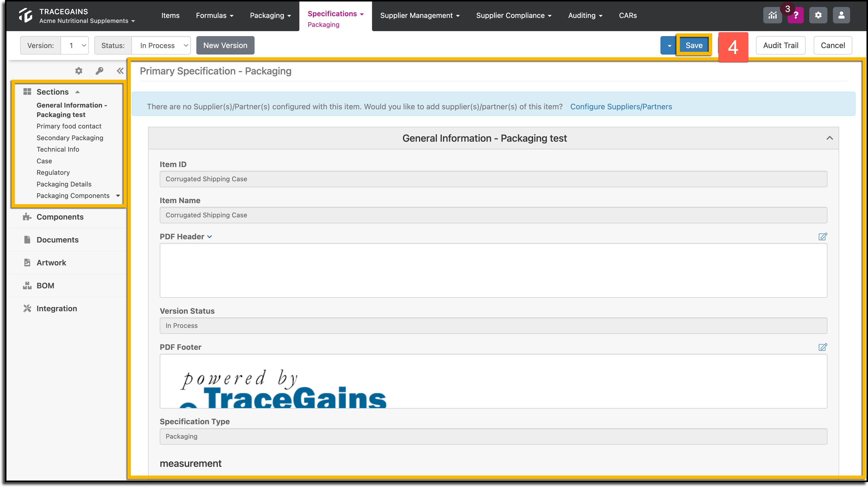Click the notification badge showing 3

(787, 9)
